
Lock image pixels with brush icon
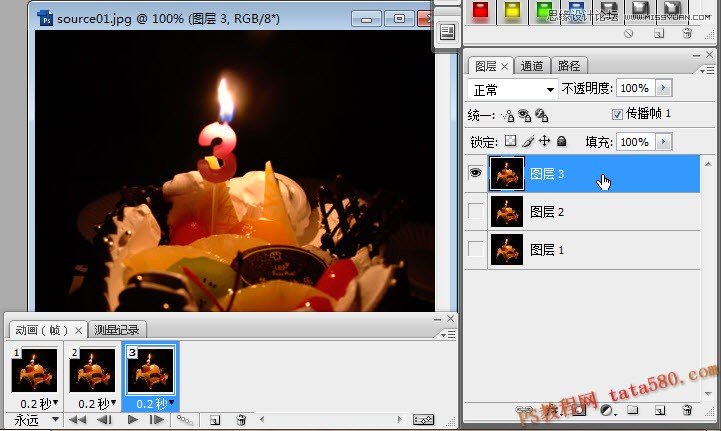tap(528, 141)
